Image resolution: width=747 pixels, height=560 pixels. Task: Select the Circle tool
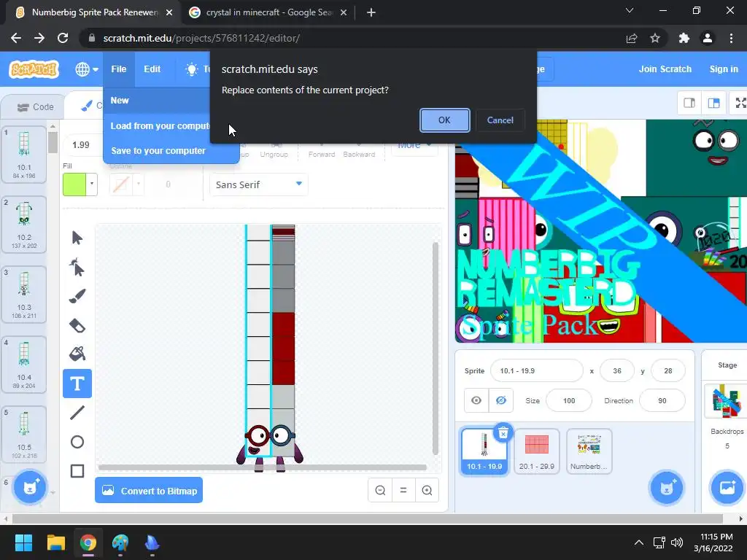point(77,442)
